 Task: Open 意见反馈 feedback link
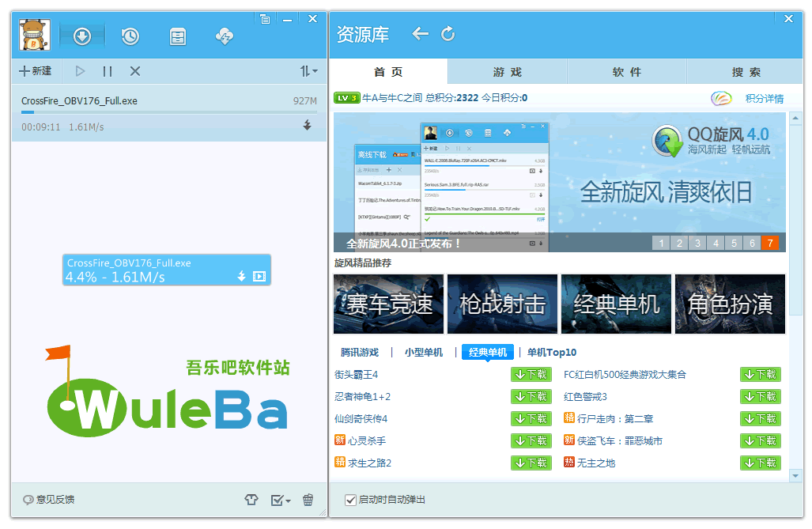click(x=49, y=500)
